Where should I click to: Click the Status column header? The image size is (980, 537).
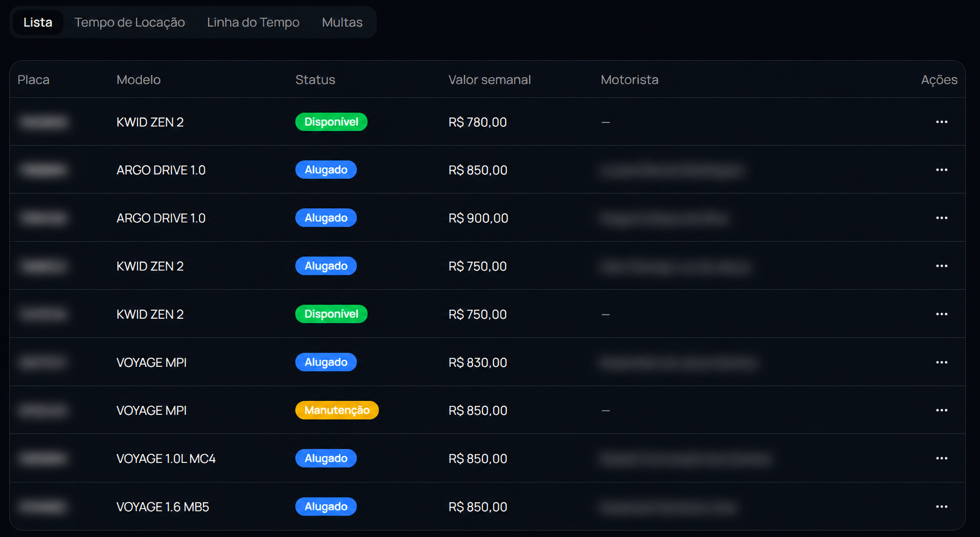tap(315, 80)
